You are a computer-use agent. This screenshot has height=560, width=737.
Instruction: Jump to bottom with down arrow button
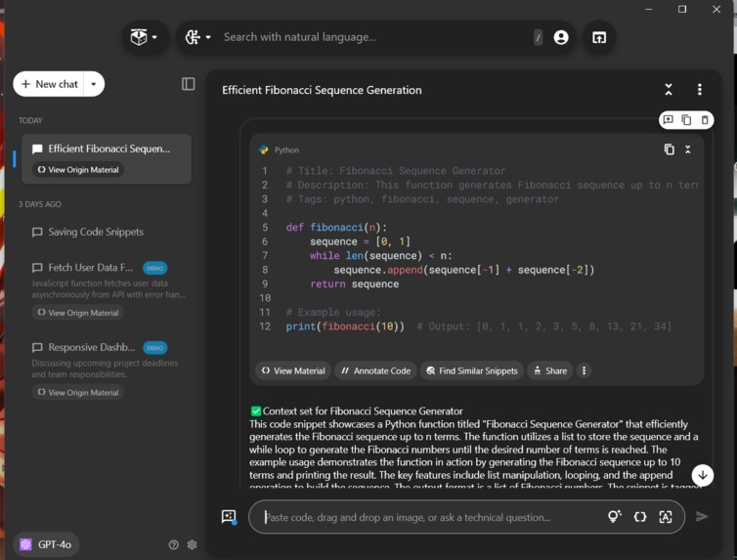tap(703, 475)
